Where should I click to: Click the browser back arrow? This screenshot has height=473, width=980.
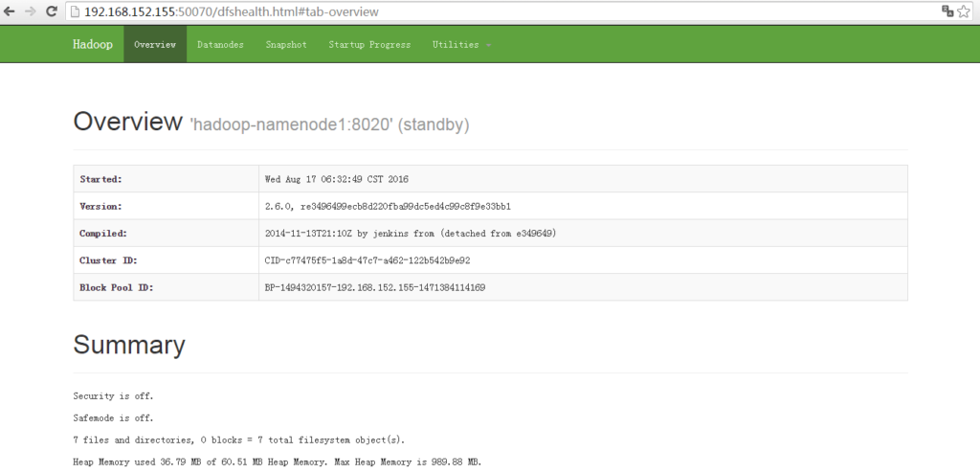(11, 11)
